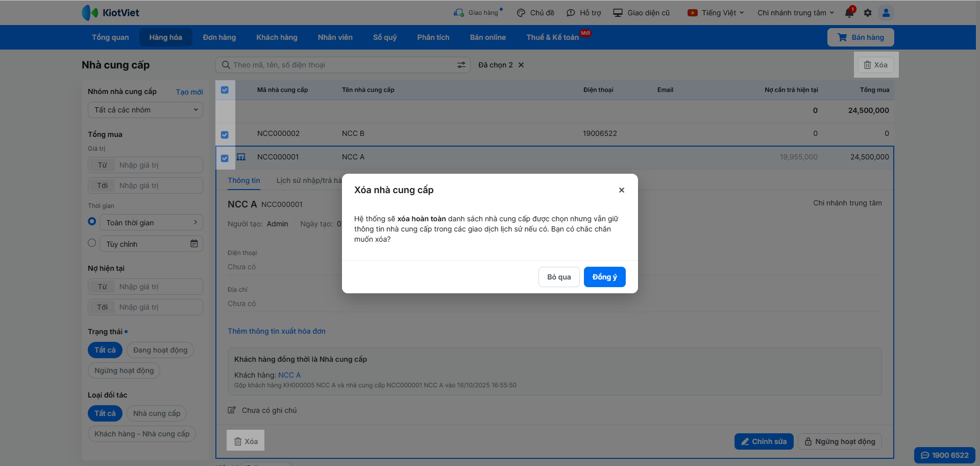Click the top Xóa button beside Đã chọn 2
980x466 pixels.
point(876,65)
